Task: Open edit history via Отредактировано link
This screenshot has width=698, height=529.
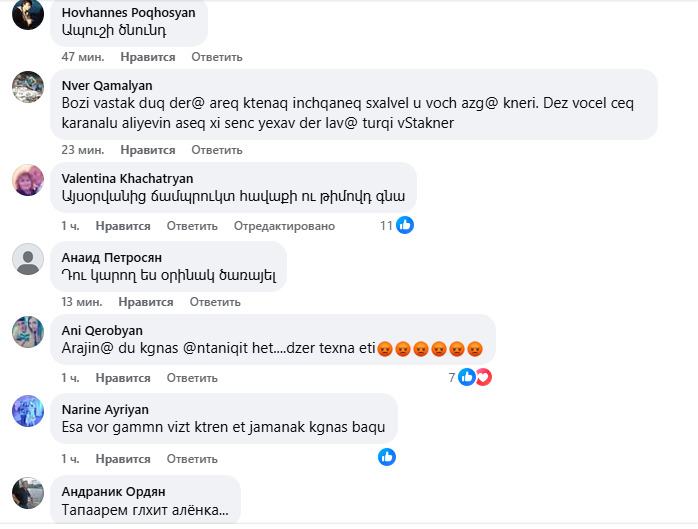Action: (284, 226)
